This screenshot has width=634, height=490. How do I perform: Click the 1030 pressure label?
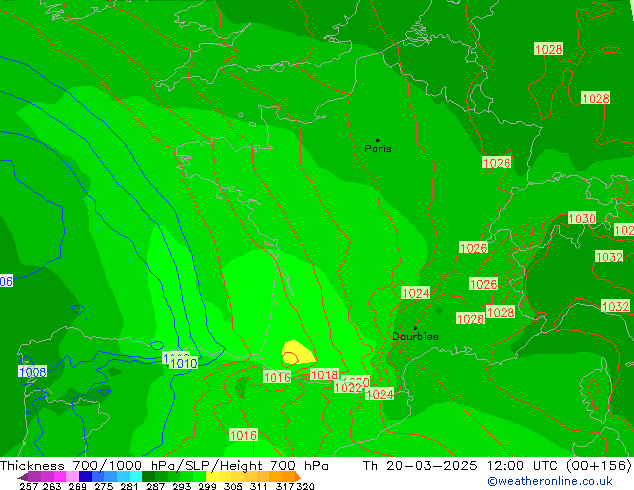[581, 218]
